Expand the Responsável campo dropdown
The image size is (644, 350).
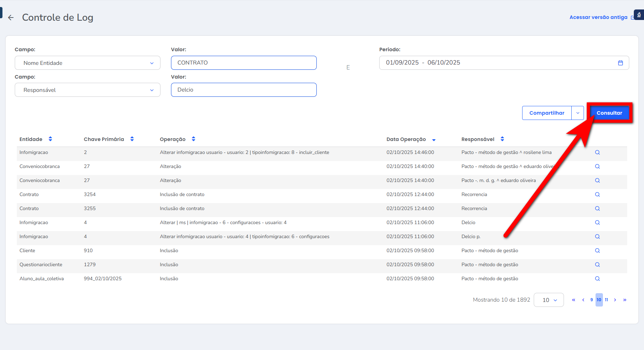(87, 90)
